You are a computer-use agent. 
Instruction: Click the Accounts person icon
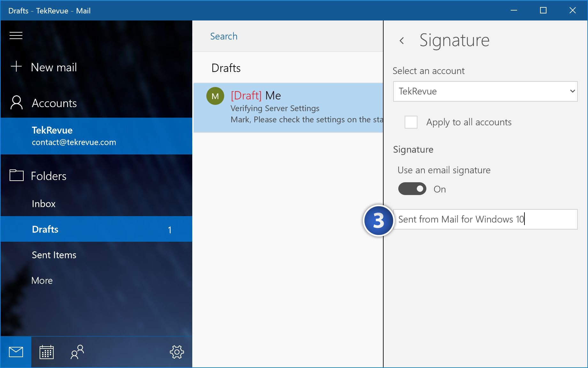pos(16,103)
